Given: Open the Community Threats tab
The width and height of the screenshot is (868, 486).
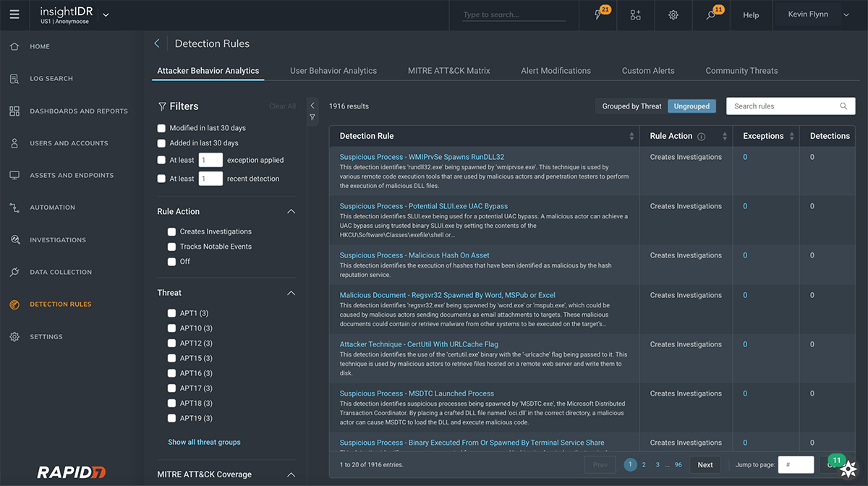Looking at the screenshot, I should (741, 71).
